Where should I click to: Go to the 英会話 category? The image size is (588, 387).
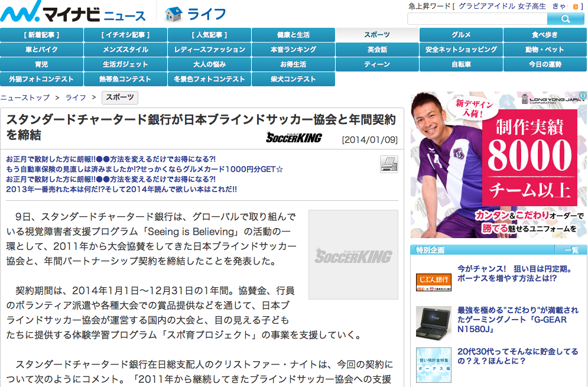point(377,50)
